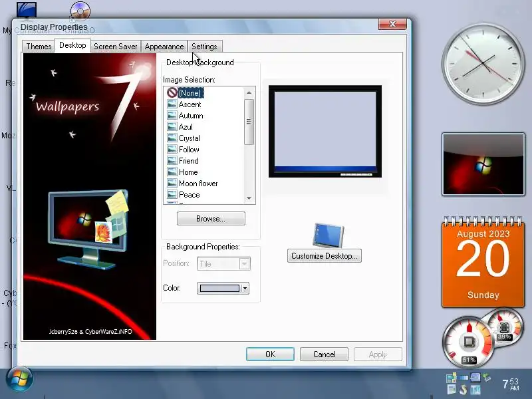Click the Browse... button

(x=211, y=219)
